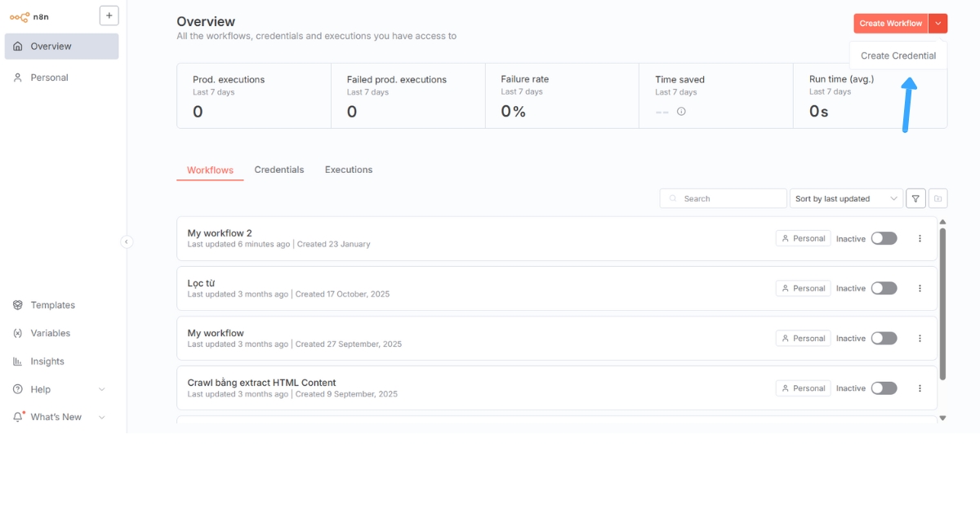Open What's New notifications bell
This screenshot has height=514, width=980.
18,417
